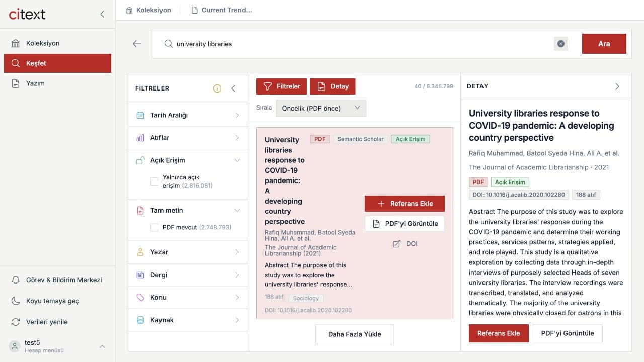Image resolution: width=644 pixels, height=362 pixels.
Task: Refresh data with Verileri yenile
Action: [57, 322]
